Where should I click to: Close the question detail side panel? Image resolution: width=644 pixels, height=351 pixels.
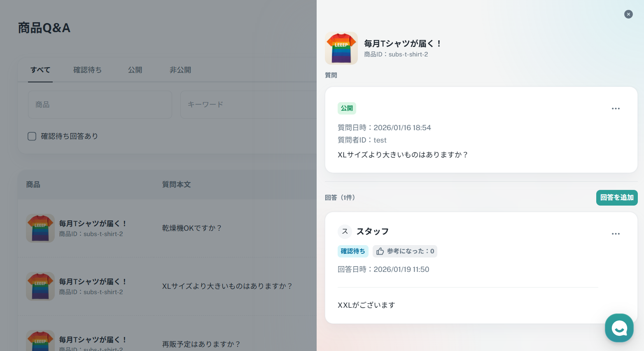click(628, 14)
